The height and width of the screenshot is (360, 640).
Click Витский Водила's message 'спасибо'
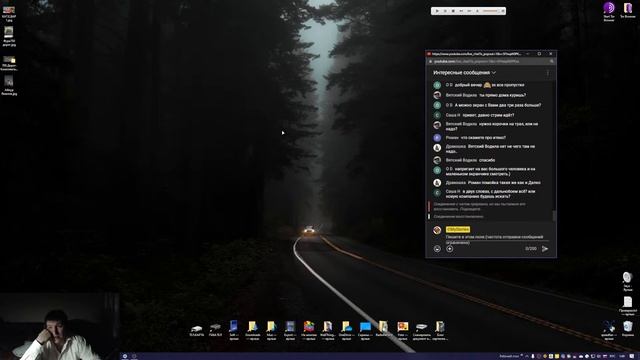point(487,160)
